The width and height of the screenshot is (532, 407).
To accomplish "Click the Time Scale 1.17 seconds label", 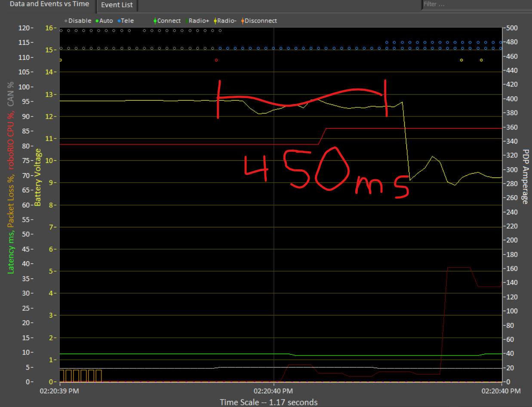I will pyautogui.click(x=269, y=402).
